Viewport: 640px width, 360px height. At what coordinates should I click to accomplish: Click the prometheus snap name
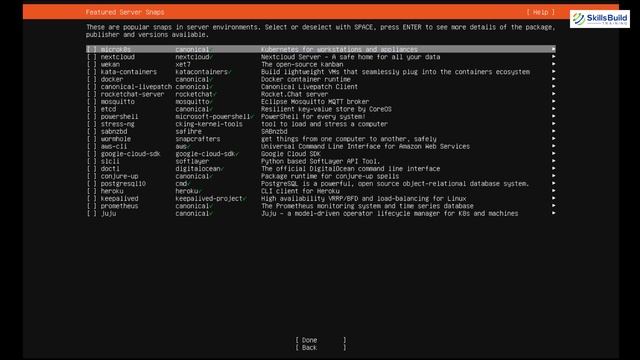120,206
